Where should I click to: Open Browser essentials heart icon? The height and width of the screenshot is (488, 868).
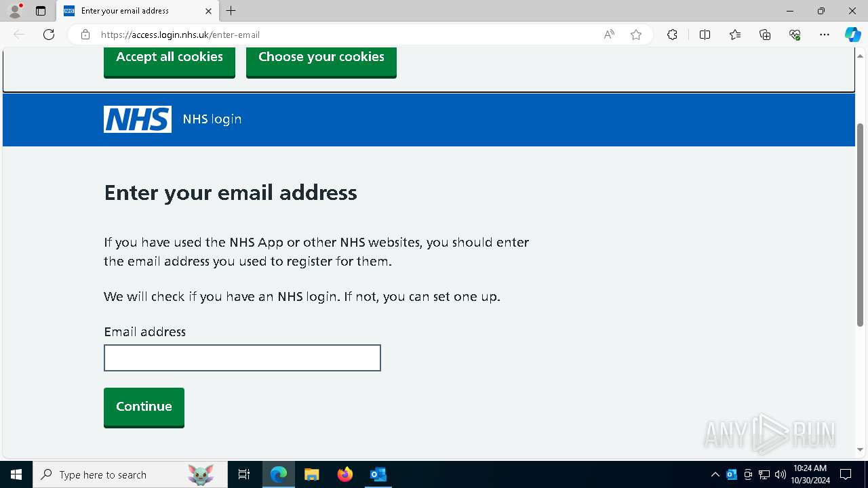click(795, 35)
